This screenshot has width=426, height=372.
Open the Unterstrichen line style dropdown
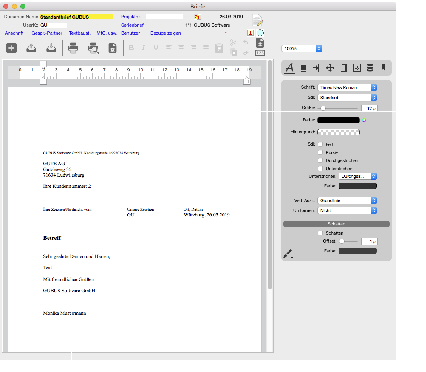358,176
